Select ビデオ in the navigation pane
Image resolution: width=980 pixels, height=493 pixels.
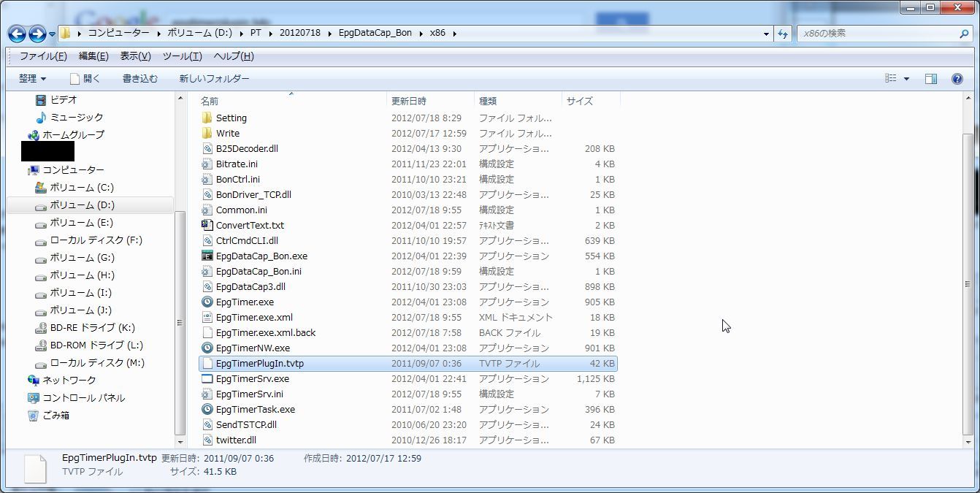point(64,100)
